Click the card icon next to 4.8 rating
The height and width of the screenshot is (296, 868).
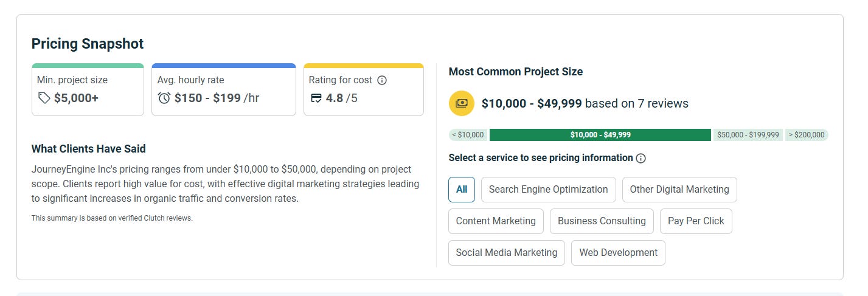pyautogui.click(x=316, y=98)
